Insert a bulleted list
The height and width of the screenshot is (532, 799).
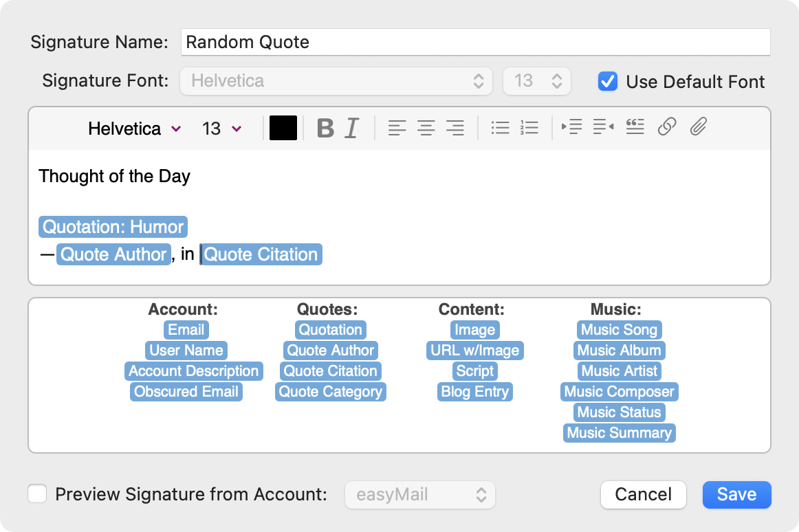(x=500, y=128)
